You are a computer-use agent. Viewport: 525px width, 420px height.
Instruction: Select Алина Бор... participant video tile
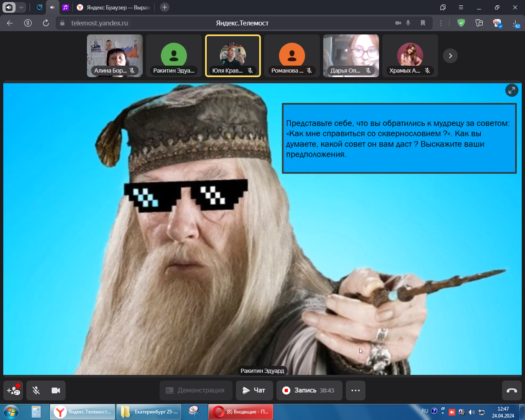[x=115, y=56]
